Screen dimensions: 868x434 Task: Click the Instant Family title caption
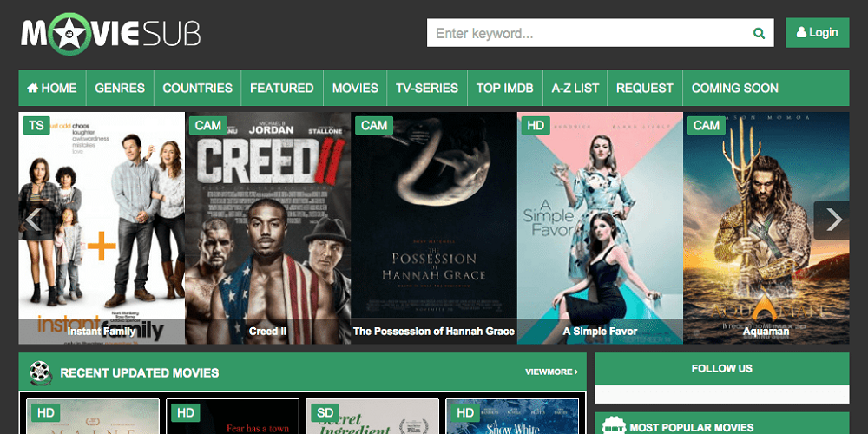tap(102, 332)
